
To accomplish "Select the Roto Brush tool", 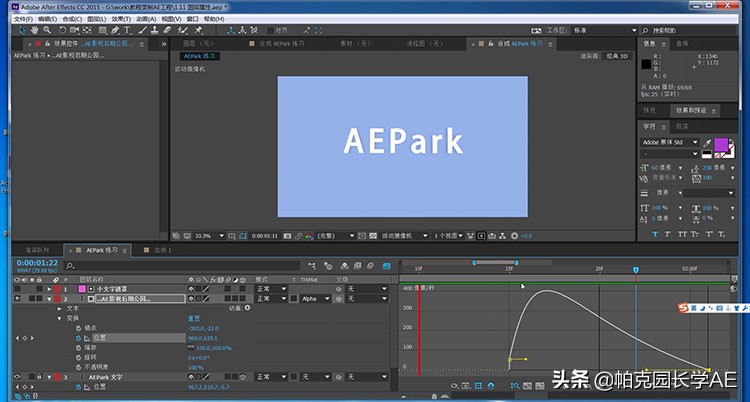I will pyautogui.click(x=182, y=30).
